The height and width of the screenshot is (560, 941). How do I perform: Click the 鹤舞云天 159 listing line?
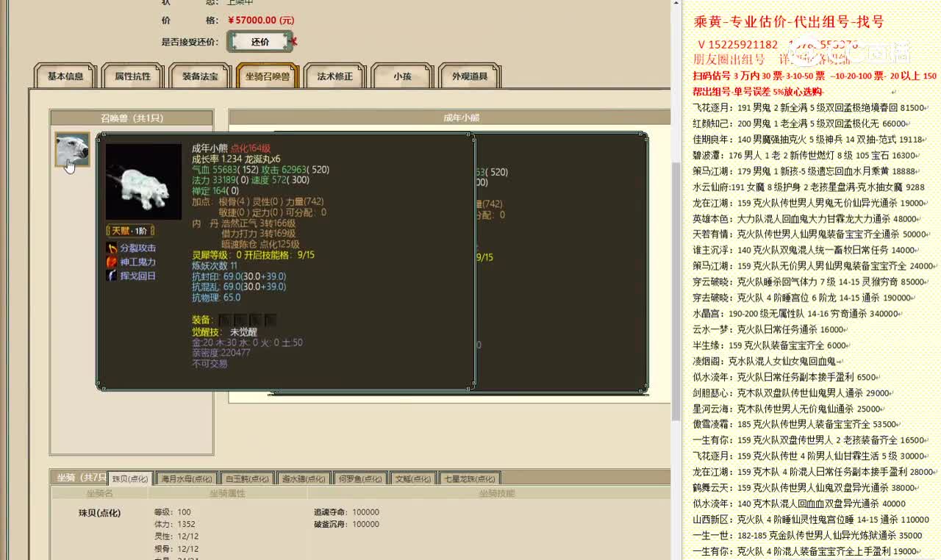coord(804,487)
